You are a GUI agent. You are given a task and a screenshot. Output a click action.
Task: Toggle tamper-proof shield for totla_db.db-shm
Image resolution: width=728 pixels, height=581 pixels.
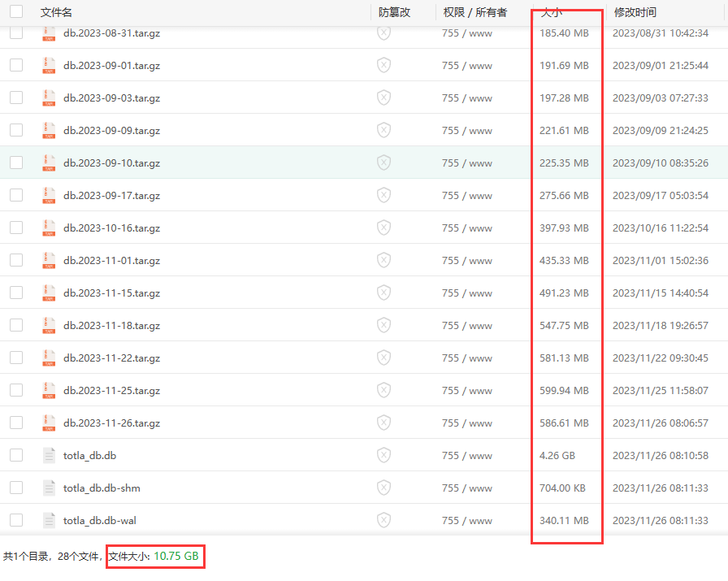(x=383, y=488)
